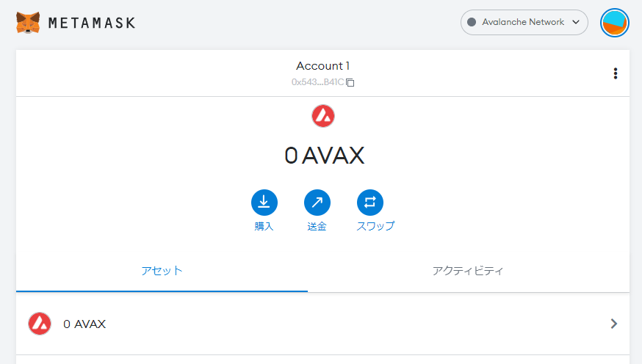The width and height of the screenshot is (642, 364).
Task: Open the account avatar menu
Action: click(x=615, y=23)
